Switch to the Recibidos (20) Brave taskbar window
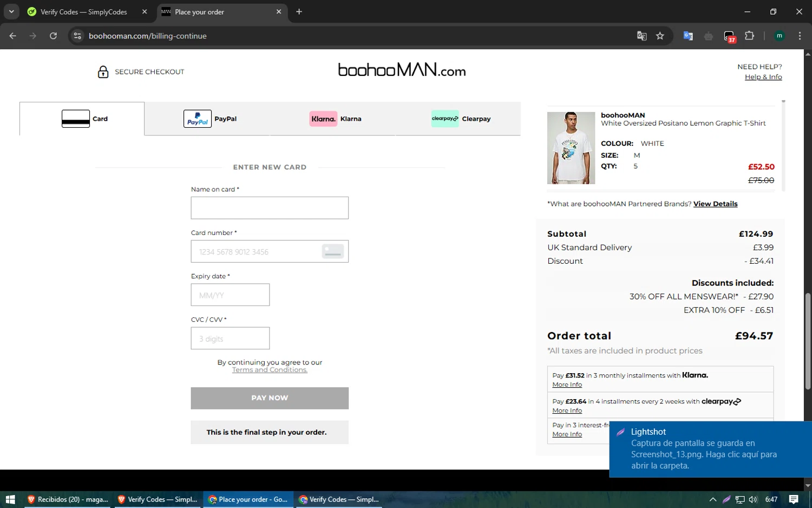 point(67,499)
